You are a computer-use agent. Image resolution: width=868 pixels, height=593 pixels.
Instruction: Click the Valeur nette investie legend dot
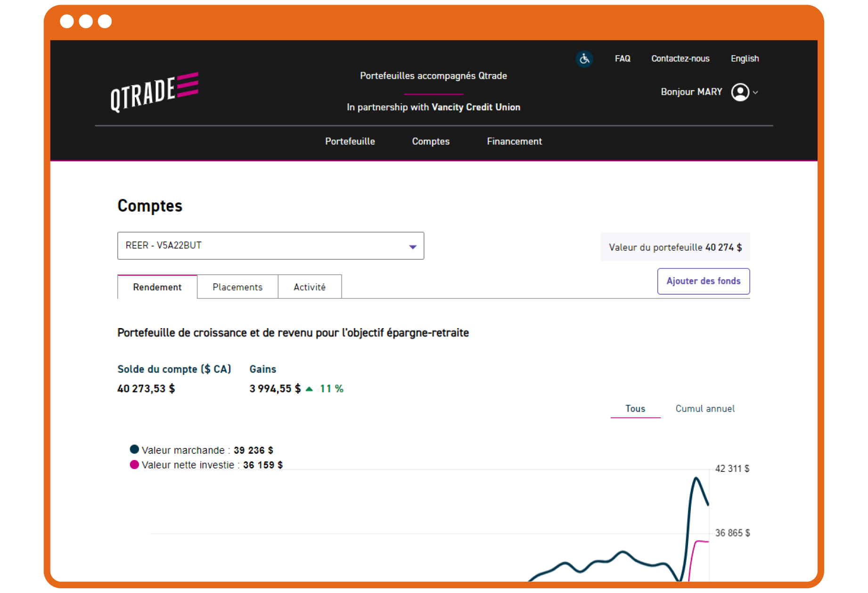[134, 464]
